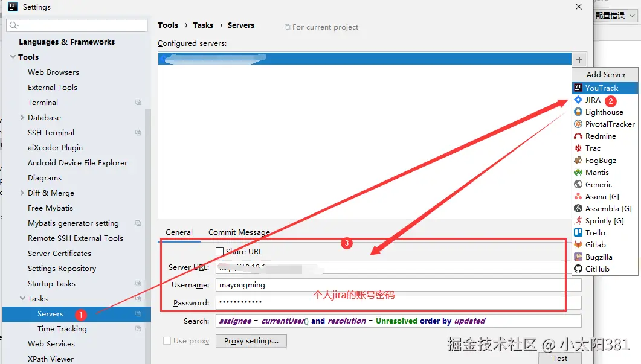This screenshot has height=364, width=641.
Task: Click the project-level icon beside Terminal
Action: point(138,102)
